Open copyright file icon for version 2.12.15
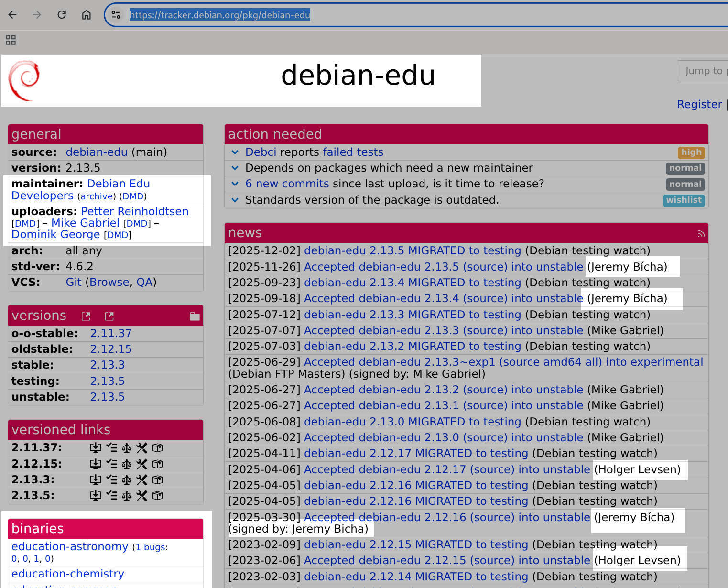This screenshot has width=728, height=588. pyautogui.click(x=126, y=464)
